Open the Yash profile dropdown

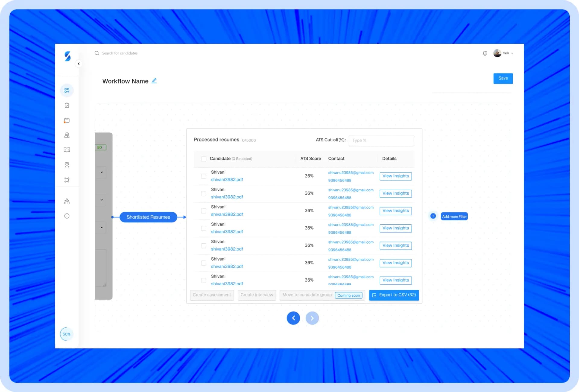pyautogui.click(x=504, y=53)
